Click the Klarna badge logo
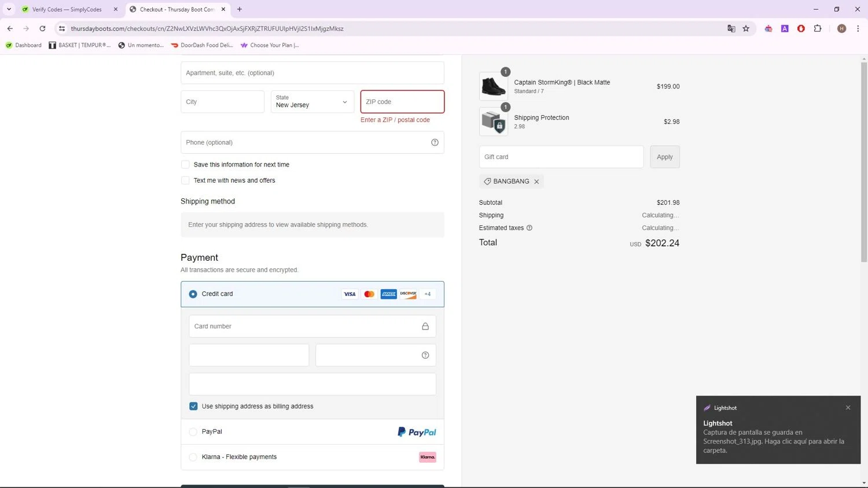868x488 pixels. pos(428,457)
